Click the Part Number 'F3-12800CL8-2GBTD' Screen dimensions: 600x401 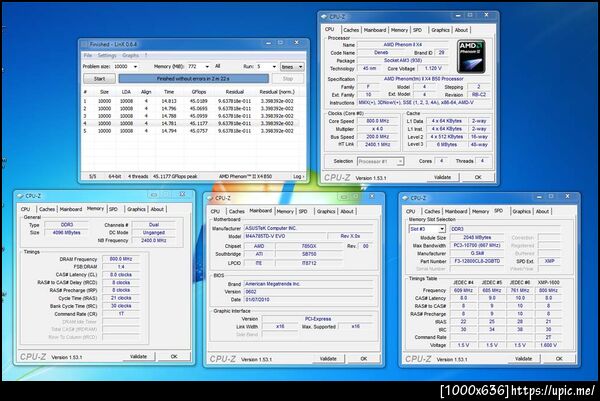tap(477, 261)
